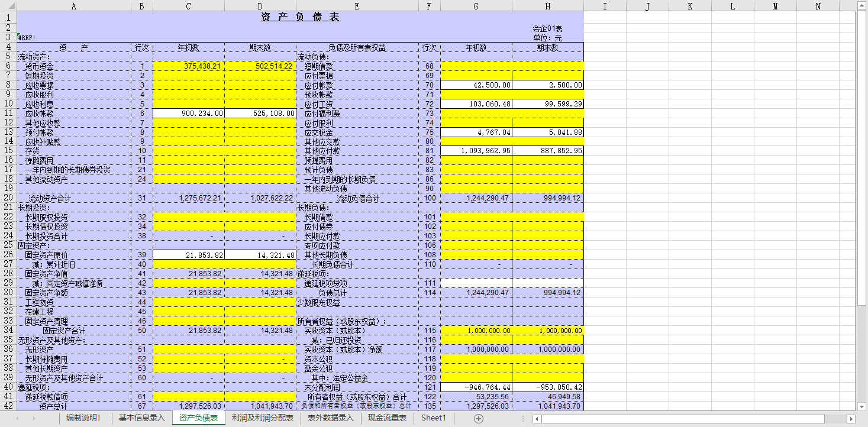Click the Select All corner of the grid
This screenshot has width=868, height=427.
coord(8,6)
